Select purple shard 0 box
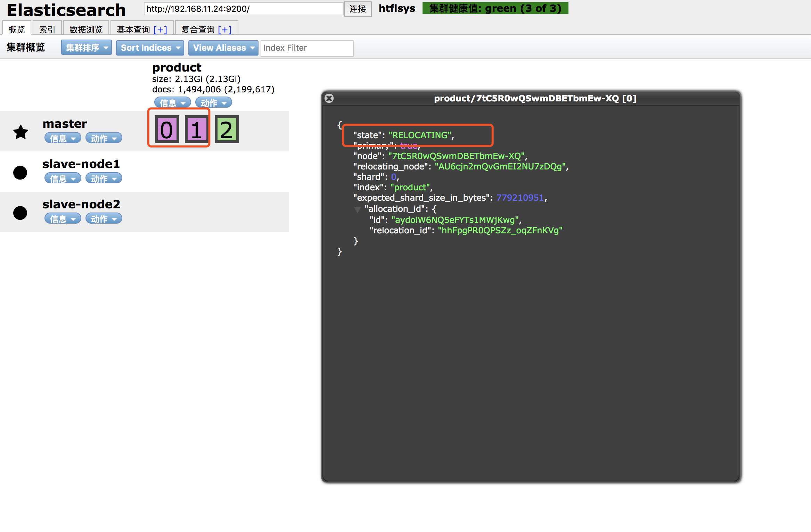Viewport: 811px width, 532px height. click(x=167, y=130)
